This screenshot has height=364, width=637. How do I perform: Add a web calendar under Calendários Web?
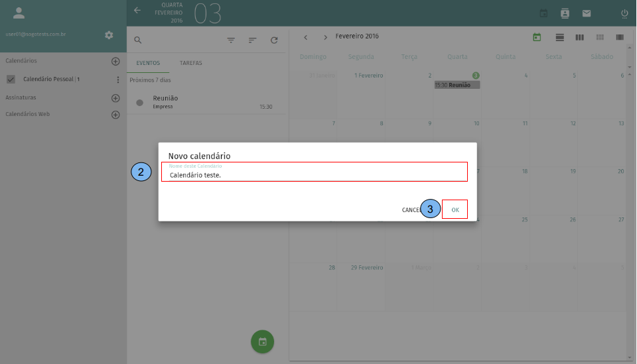coord(115,115)
